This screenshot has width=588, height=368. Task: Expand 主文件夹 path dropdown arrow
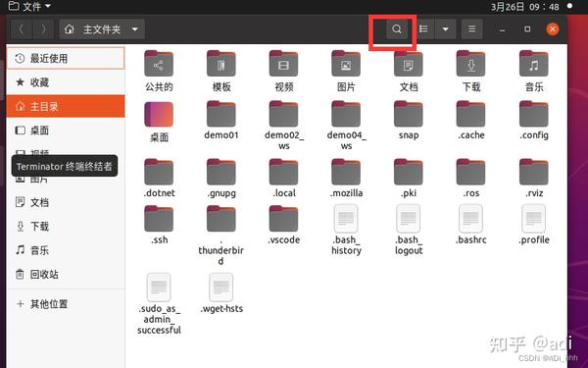135,28
